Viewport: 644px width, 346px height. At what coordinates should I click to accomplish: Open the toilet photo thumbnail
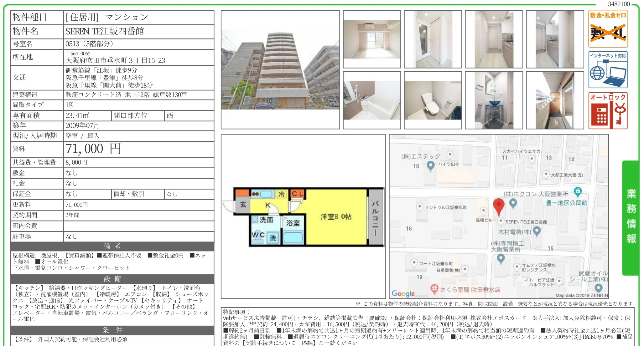(433, 100)
